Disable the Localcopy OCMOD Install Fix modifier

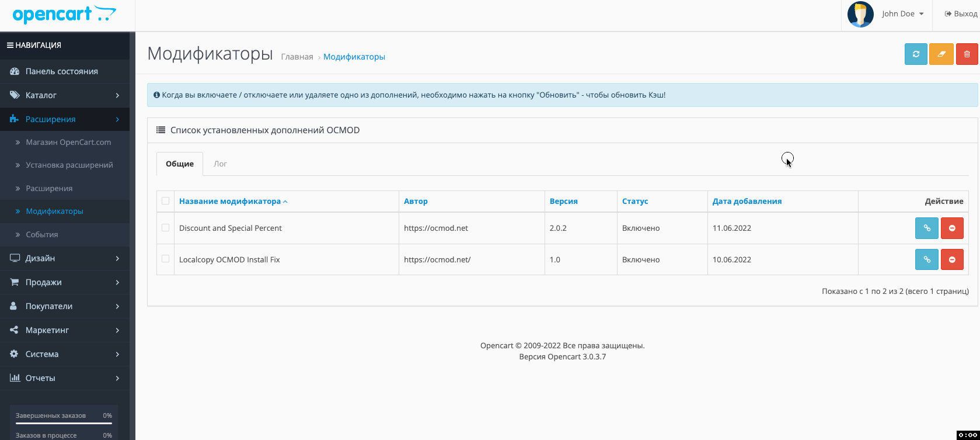point(952,259)
